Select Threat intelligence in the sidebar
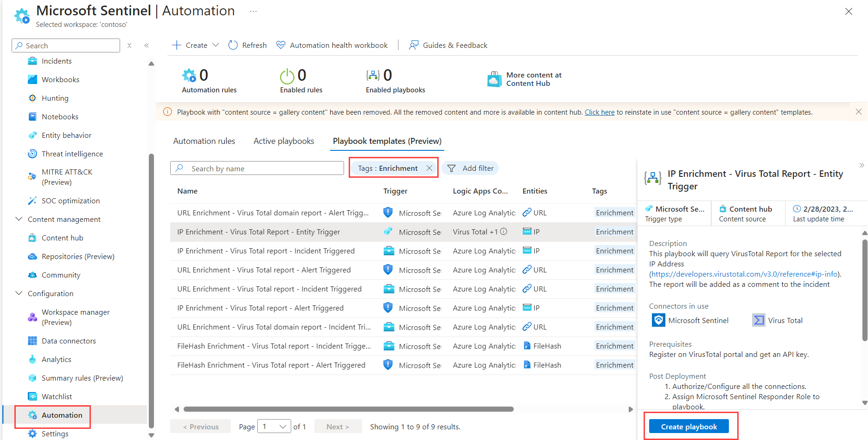The width and height of the screenshot is (868, 440). point(72,154)
